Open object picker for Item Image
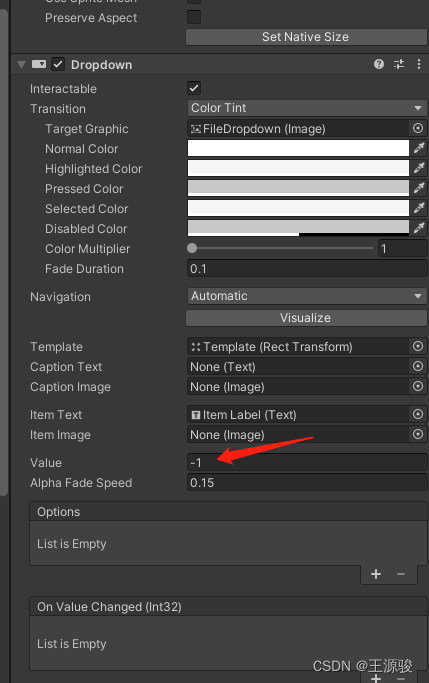429x683 pixels. 418,434
